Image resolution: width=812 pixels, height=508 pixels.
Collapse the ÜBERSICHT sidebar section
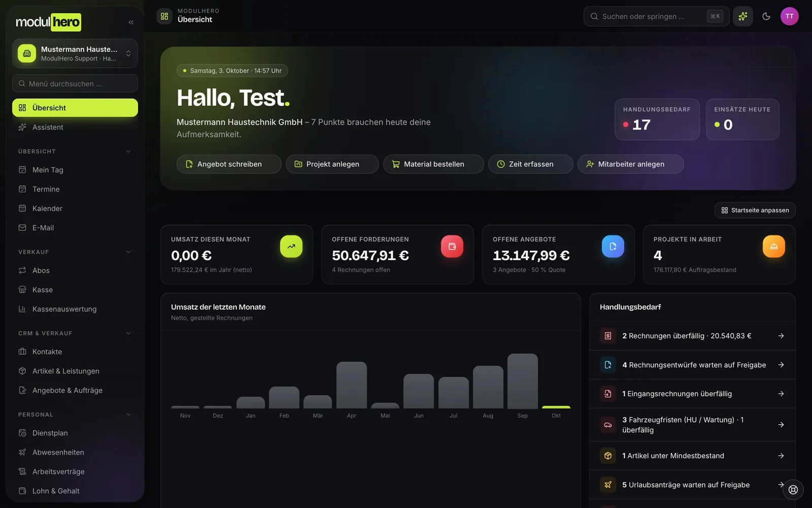click(128, 151)
